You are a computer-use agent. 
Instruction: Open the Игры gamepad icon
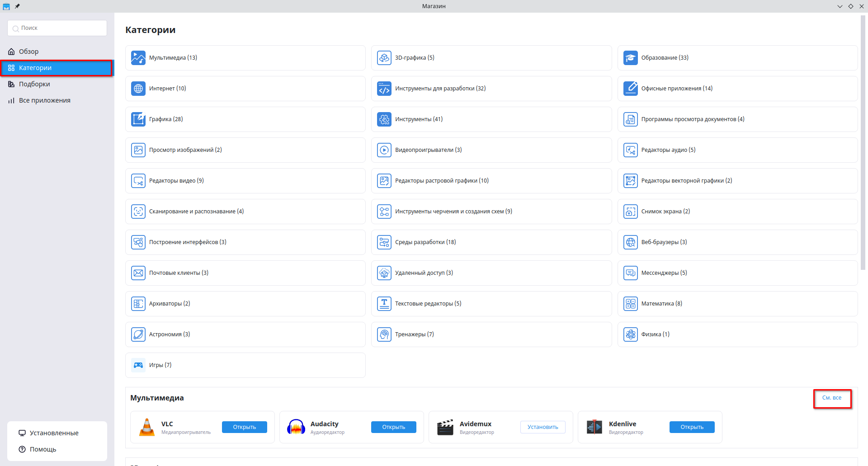(x=138, y=365)
